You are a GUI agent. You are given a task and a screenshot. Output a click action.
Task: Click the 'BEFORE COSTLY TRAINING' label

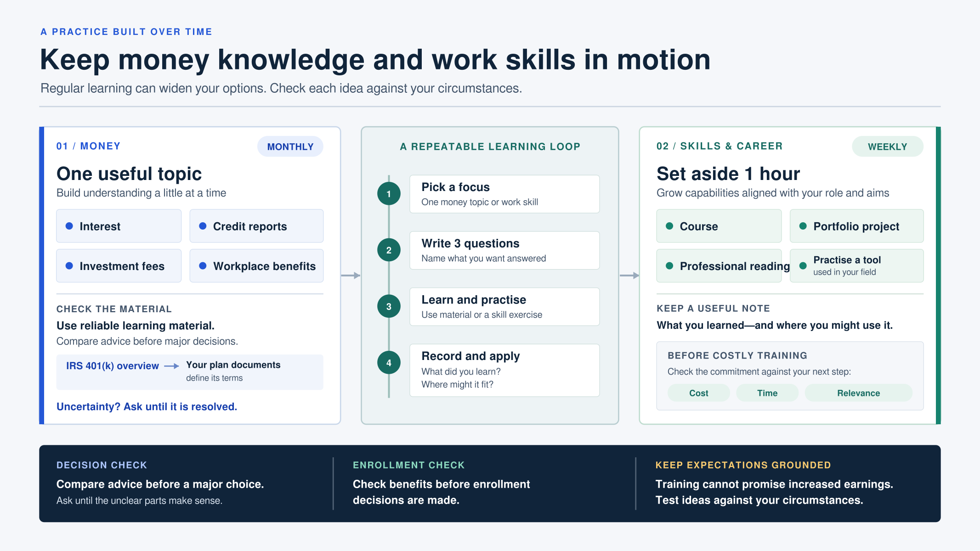[x=737, y=355]
